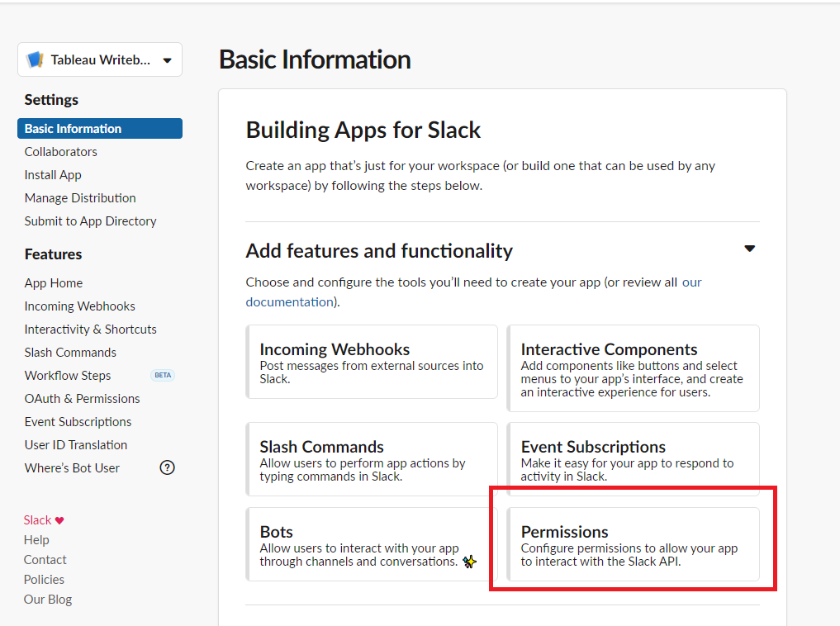Click the Features sidebar section heading
This screenshot has width=840, height=626.
point(53,254)
